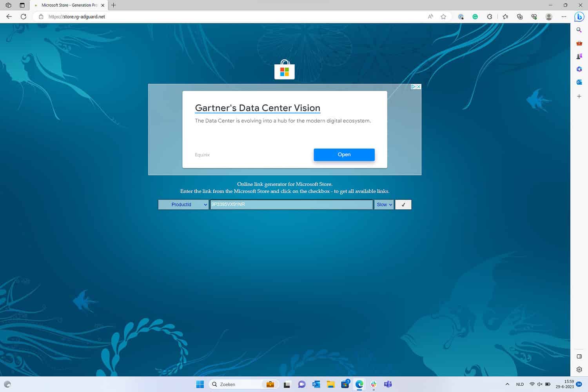Open sidebar Games chess icon
Image resolution: width=588 pixels, height=392 pixels.
coord(579,56)
